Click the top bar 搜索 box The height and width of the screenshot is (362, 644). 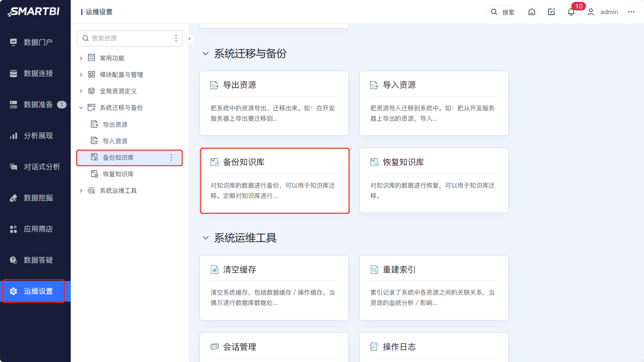coord(502,12)
